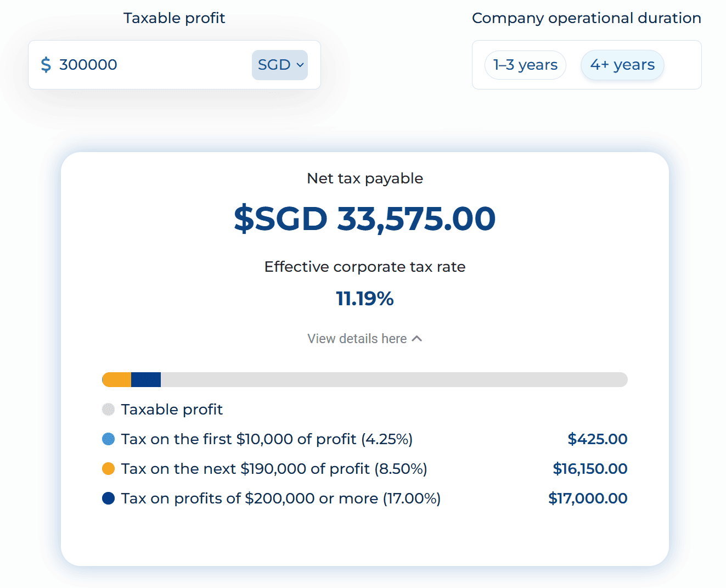Click the $17,000.00 amount for the top tax tier

pos(588,498)
